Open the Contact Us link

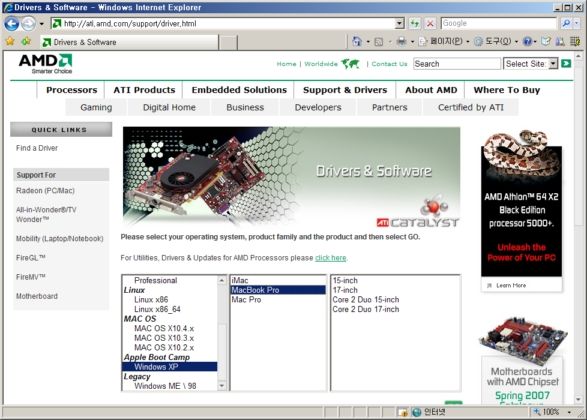point(389,64)
